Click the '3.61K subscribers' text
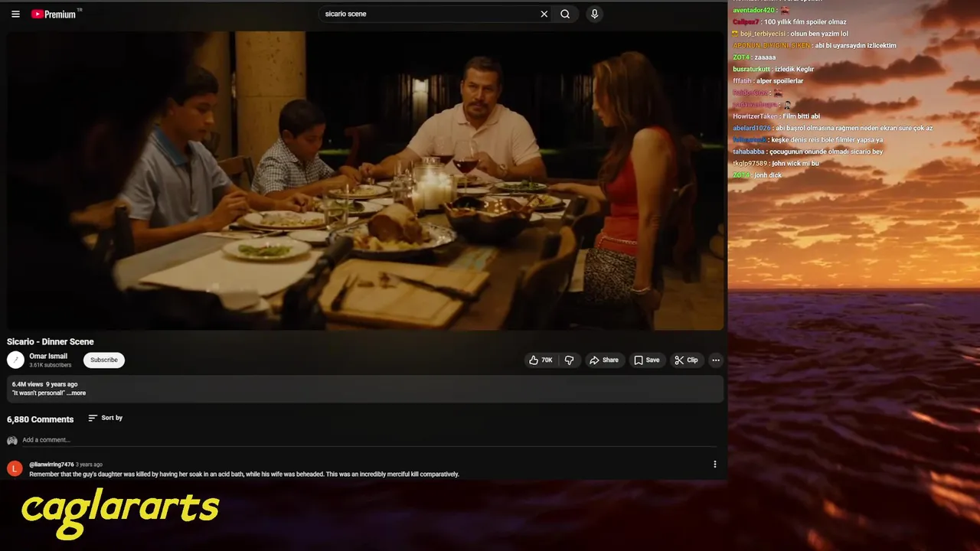Screen dimensions: 980x551 click(x=51, y=365)
